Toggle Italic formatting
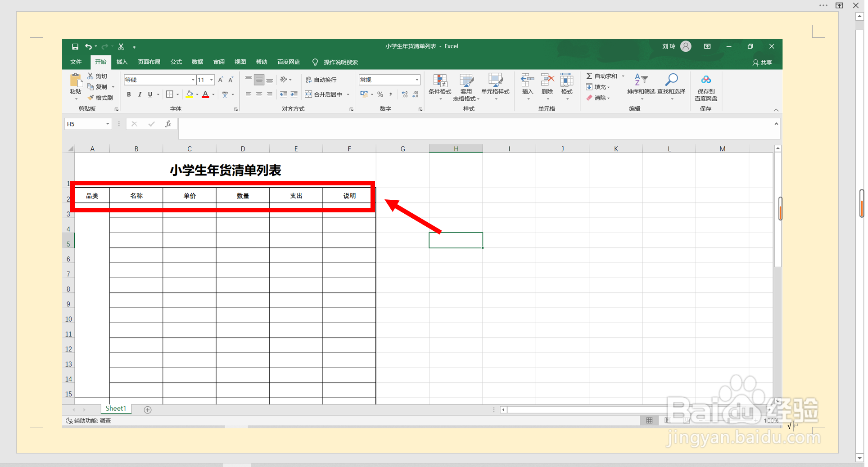 point(140,94)
